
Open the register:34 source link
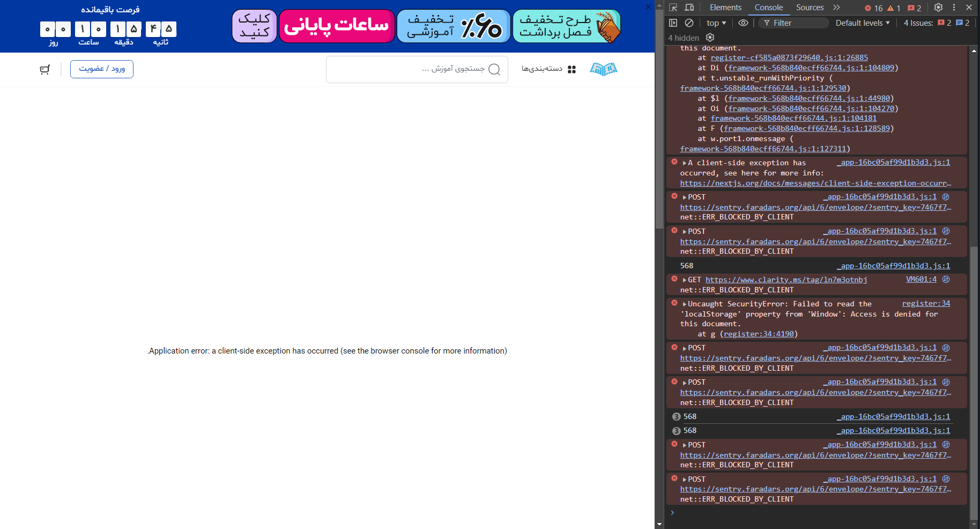click(926, 303)
